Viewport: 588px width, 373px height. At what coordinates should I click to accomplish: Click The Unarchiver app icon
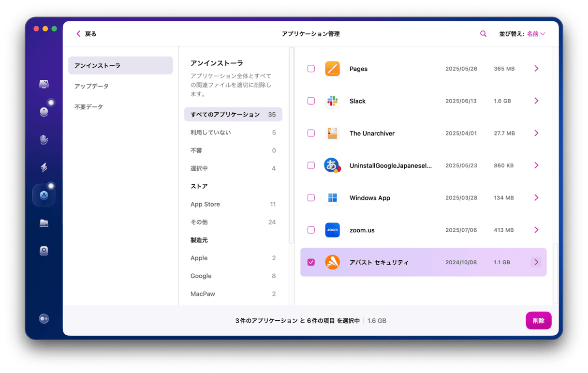click(x=332, y=133)
